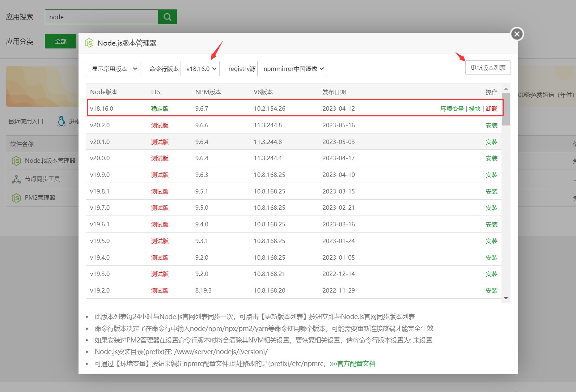Click the node sync tool icon
Screen dimensions: 576x392
pos(16,179)
